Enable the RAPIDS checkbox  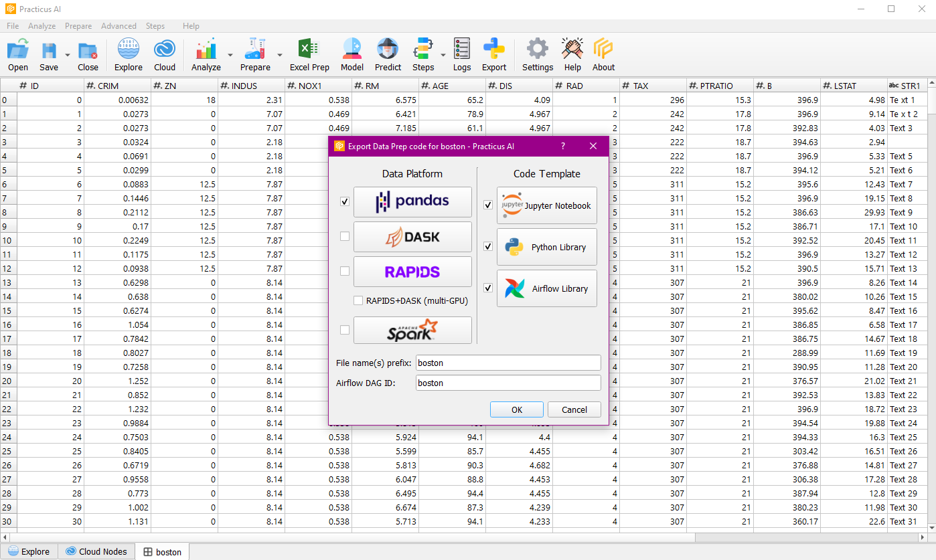(345, 271)
